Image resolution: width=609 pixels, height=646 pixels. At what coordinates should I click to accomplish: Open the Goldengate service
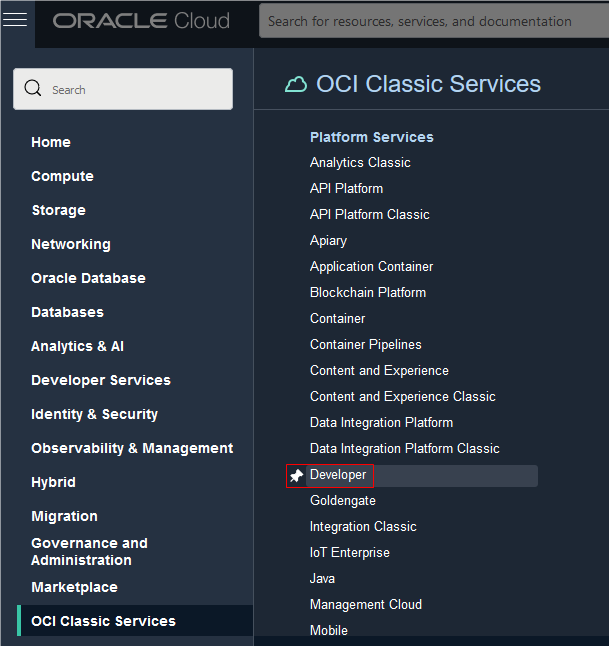(x=343, y=501)
